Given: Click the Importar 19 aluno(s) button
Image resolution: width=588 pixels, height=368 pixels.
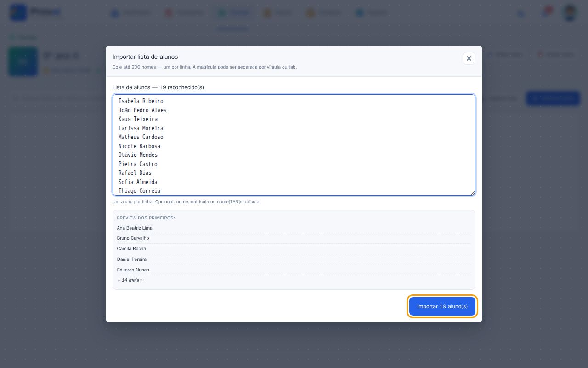Looking at the screenshot, I should click(442, 306).
